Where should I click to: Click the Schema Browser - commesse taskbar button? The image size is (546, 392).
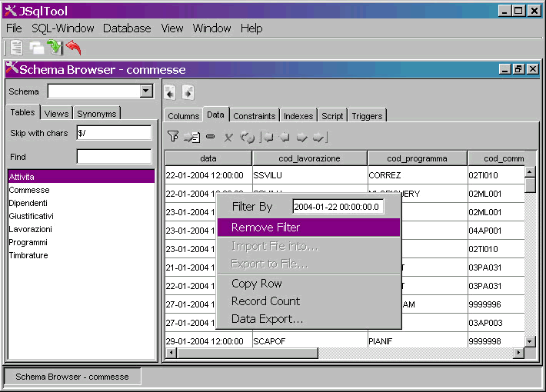coord(72,377)
